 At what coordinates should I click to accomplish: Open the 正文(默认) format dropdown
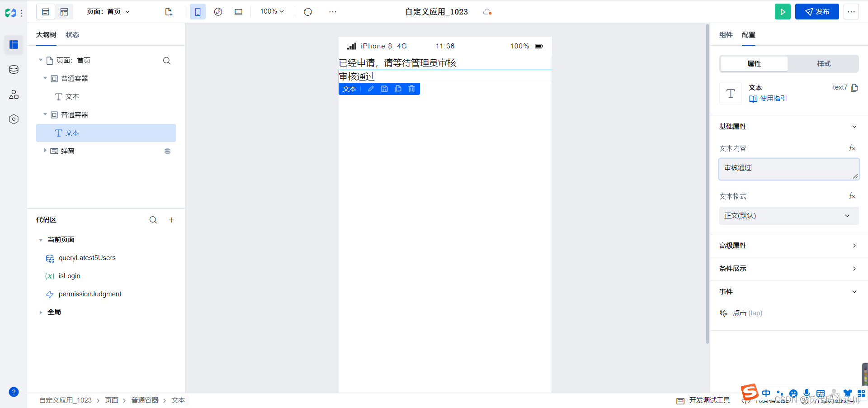point(789,216)
